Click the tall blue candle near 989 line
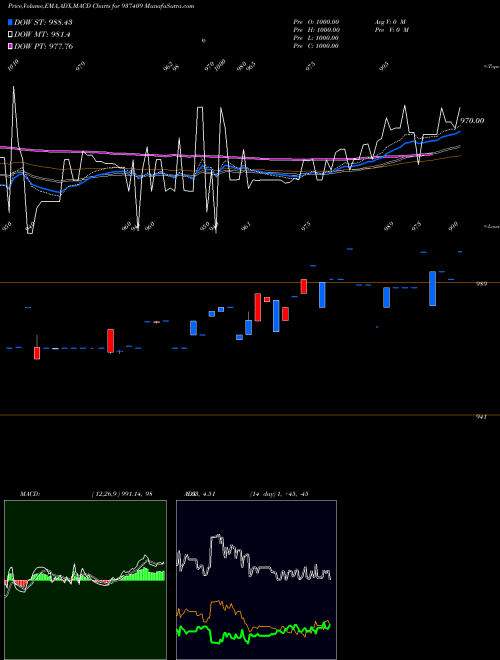Viewport: 500px width, 660px height. (x=432, y=288)
